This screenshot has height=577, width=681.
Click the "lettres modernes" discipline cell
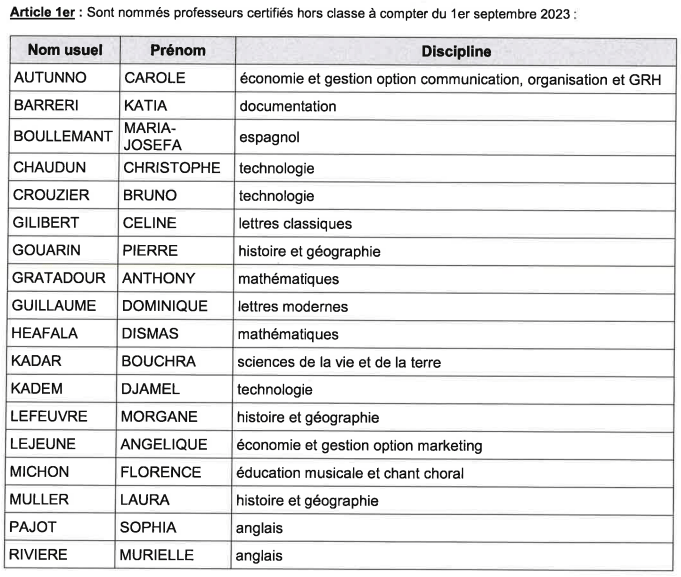(x=292, y=306)
